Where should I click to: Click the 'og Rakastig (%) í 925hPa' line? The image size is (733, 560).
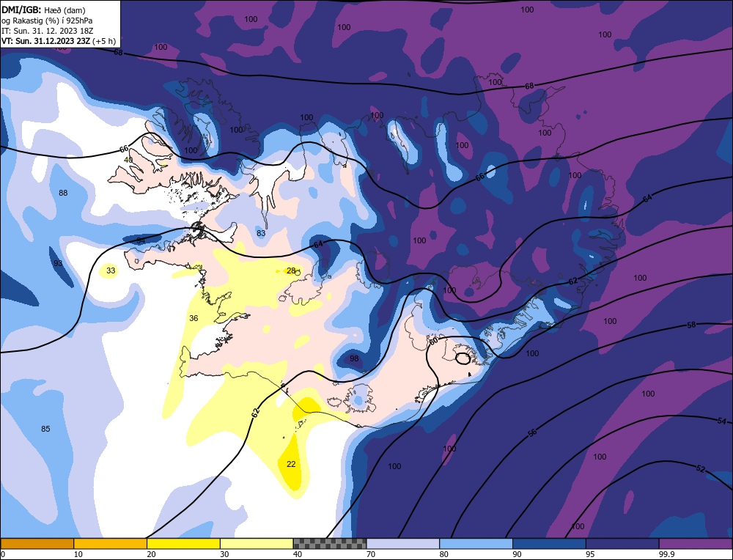pyautogui.click(x=47, y=20)
